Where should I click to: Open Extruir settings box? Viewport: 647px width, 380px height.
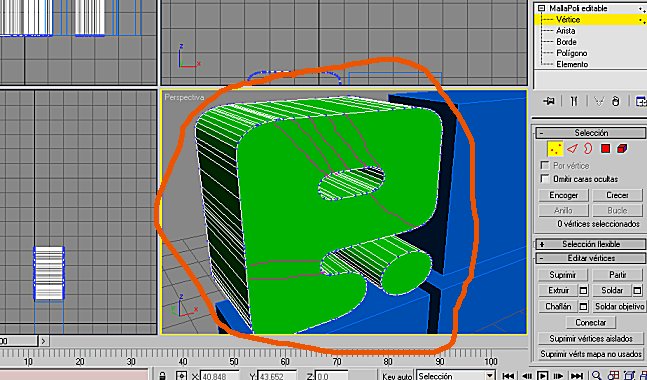click(583, 290)
